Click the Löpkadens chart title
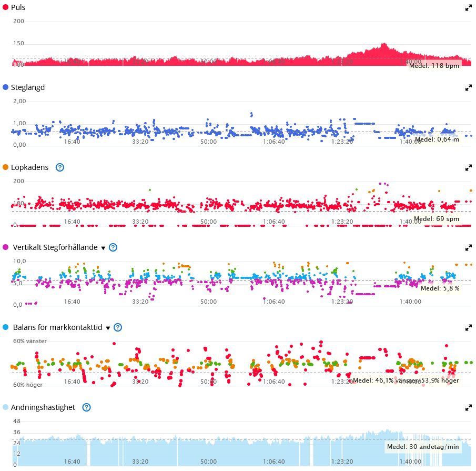This screenshot has width=476, height=471. (30, 167)
